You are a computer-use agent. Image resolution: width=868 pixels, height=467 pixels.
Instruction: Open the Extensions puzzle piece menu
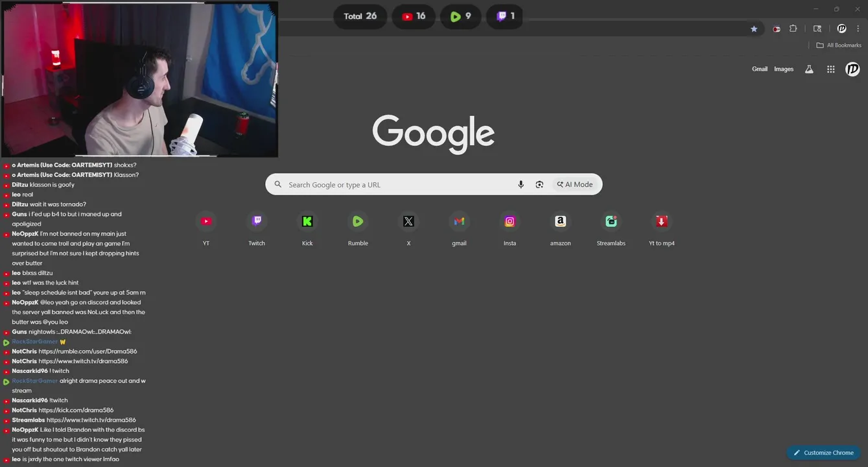pos(793,29)
